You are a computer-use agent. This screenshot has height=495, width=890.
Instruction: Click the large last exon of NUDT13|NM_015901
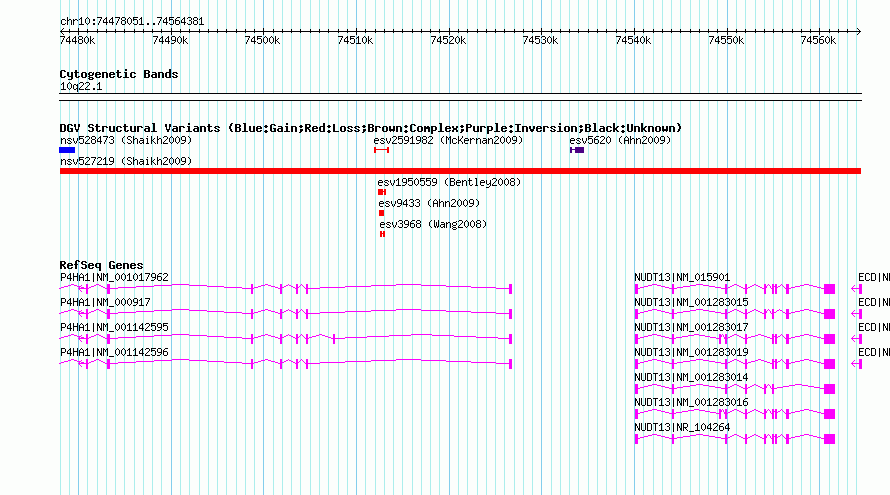[x=829, y=289]
